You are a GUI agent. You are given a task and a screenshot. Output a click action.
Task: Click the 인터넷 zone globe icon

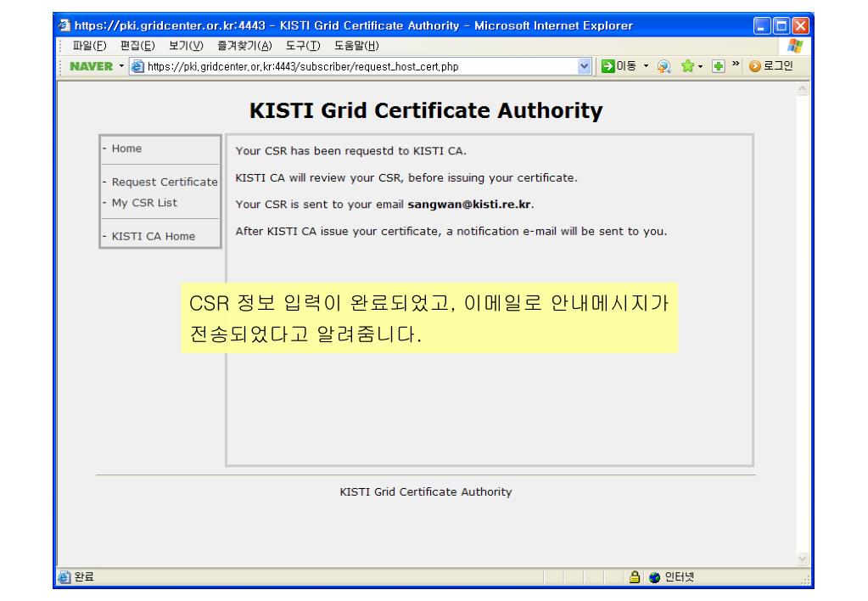click(654, 577)
